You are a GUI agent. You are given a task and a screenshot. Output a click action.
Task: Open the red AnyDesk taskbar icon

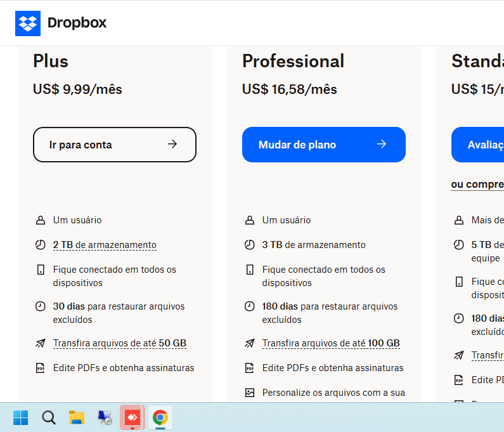pos(132,417)
